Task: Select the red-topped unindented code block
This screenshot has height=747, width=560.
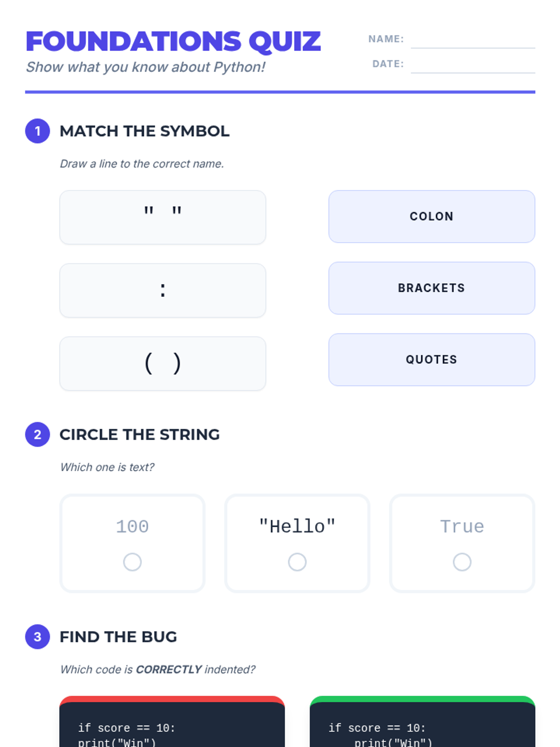Action: point(172,722)
